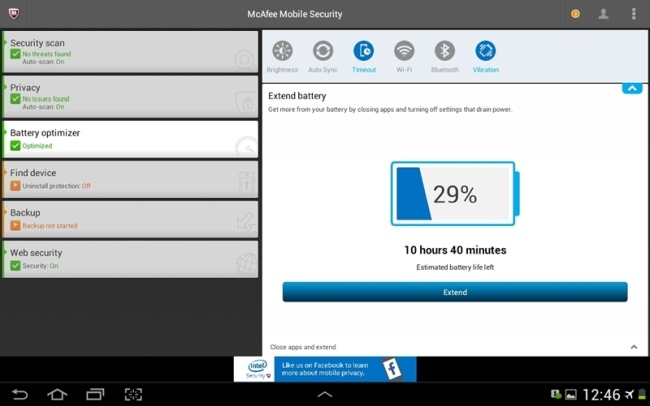Tap orange play icon beside Uninstall protection

click(15, 185)
